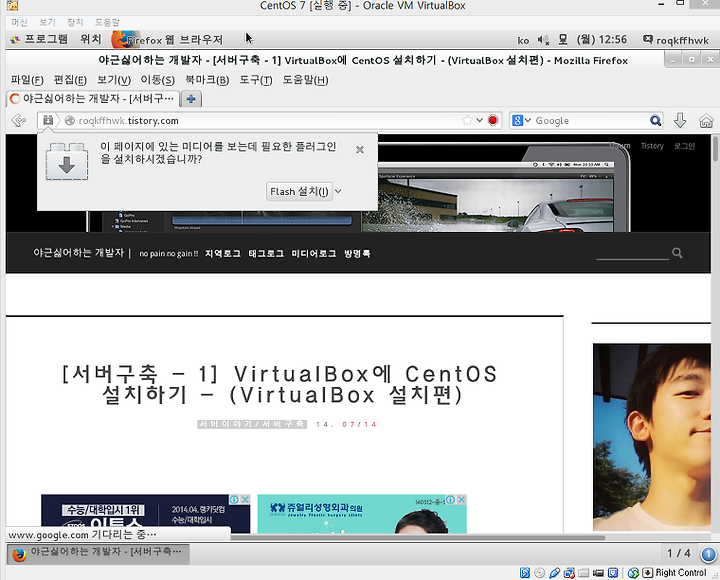Screen dimensions: 720x580
Task: Open the 도움말 menu in VirtualBox menu bar
Action: (107, 22)
